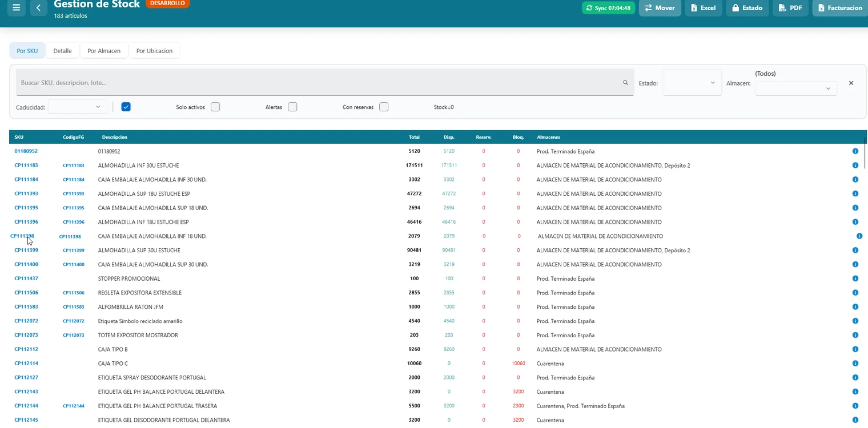This screenshot has width=868, height=428.
Task: Open the hamburger navigation menu
Action: coord(16,8)
